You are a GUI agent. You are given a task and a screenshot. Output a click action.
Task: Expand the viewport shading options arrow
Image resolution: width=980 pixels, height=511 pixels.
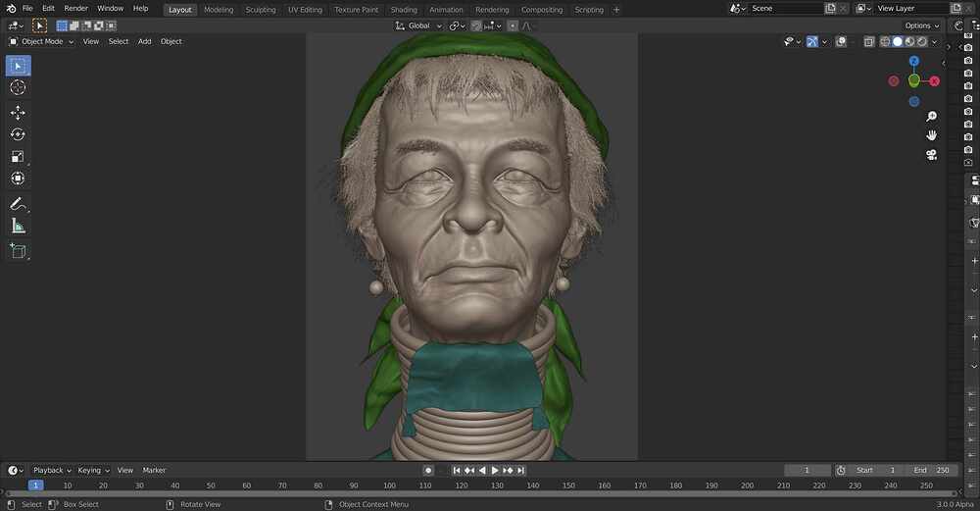(934, 41)
